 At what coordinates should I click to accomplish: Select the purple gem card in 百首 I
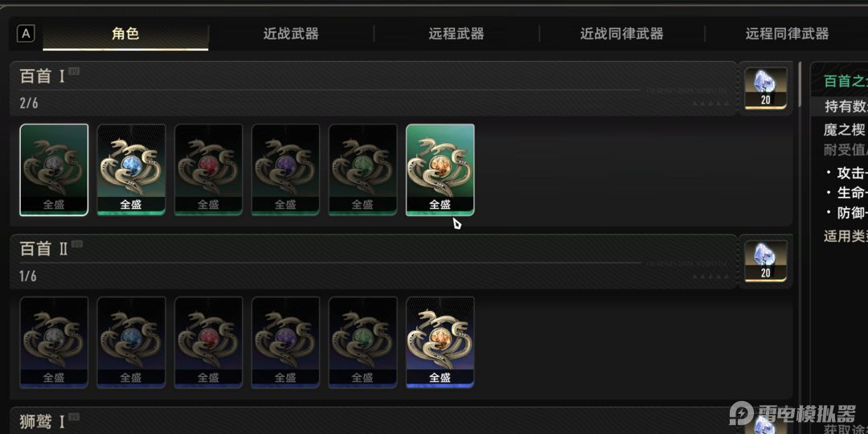click(285, 170)
